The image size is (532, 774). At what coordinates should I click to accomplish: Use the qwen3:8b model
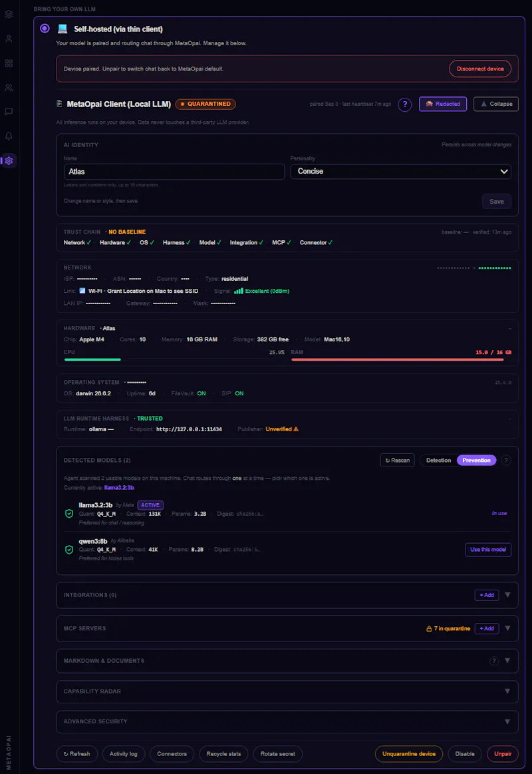click(x=487, y=550)
